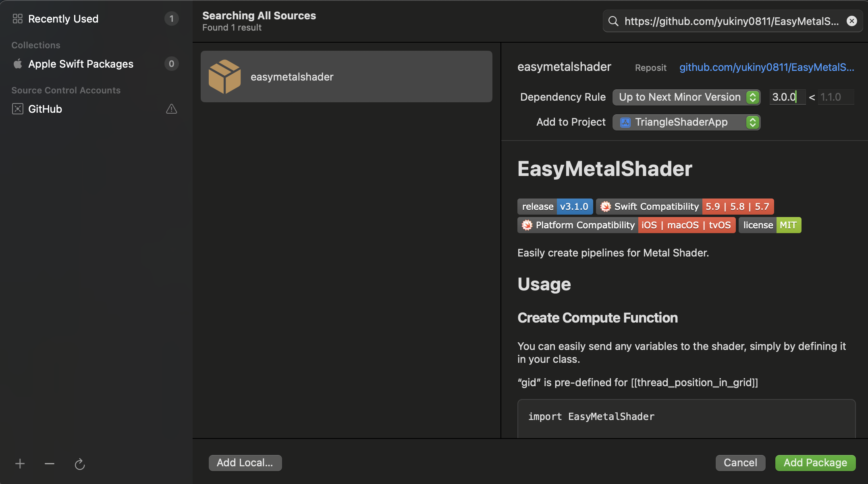Select Apple Swift Packages collection

81,64
